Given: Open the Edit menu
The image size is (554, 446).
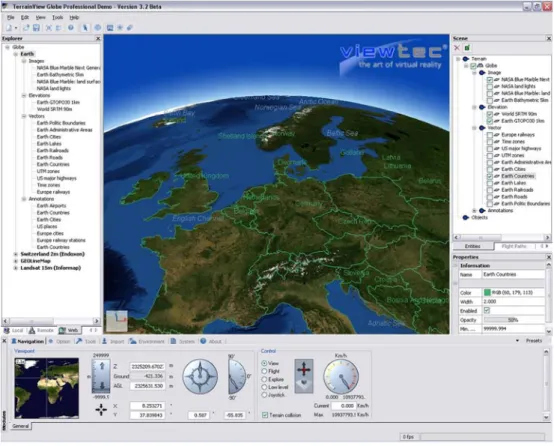Looking at the screenshot, I should (25, 17).
